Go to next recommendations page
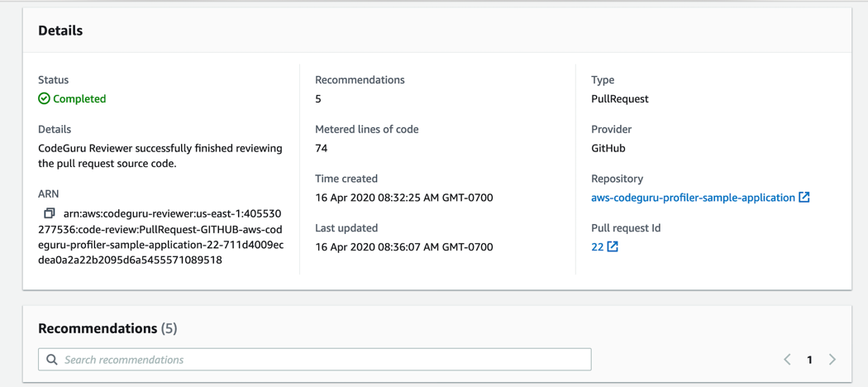This screenshot has width=868, height=387. (x=832, y=360)
